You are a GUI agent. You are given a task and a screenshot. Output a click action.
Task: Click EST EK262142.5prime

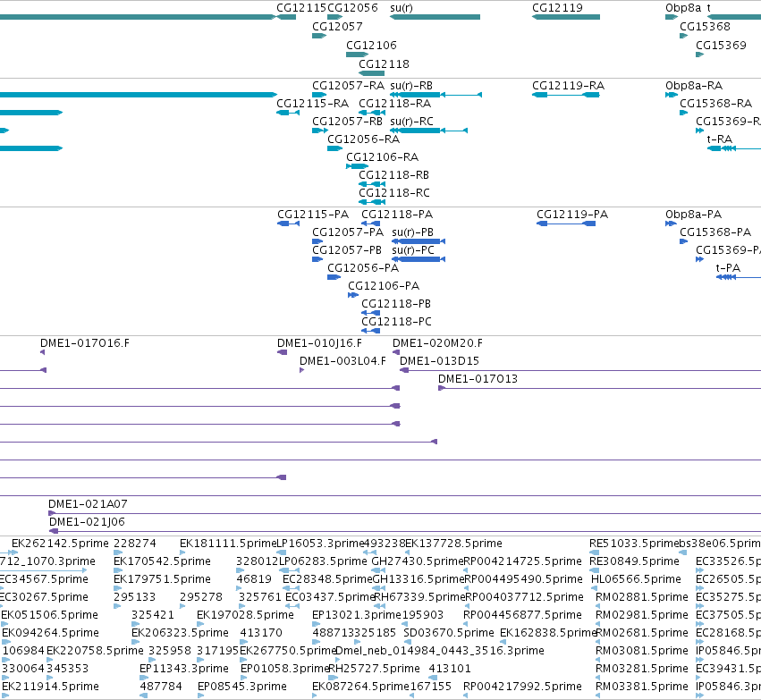60,544
